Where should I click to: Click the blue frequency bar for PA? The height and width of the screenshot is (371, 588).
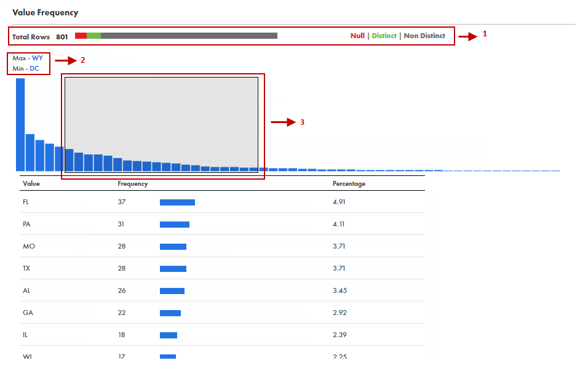tap(175, 225)
